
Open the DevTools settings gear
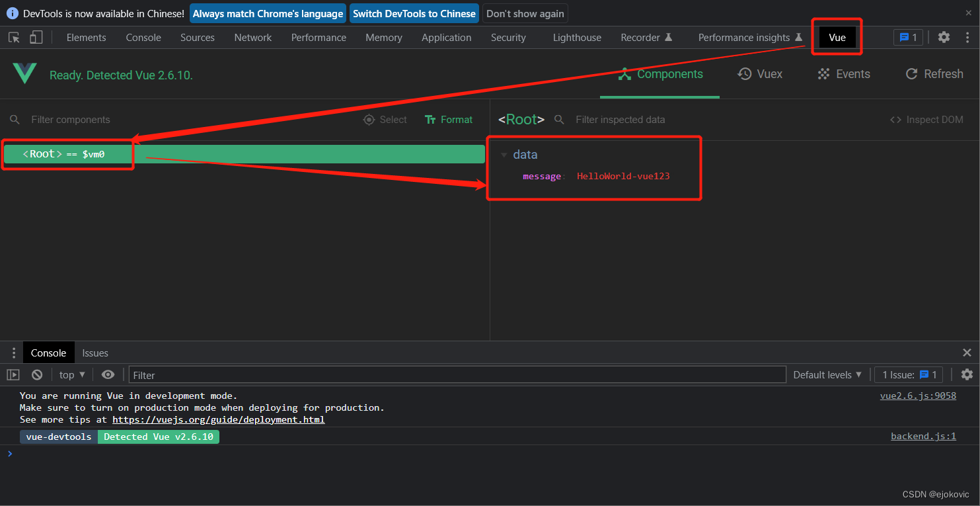pyautogui.click(x=944, y=38)
